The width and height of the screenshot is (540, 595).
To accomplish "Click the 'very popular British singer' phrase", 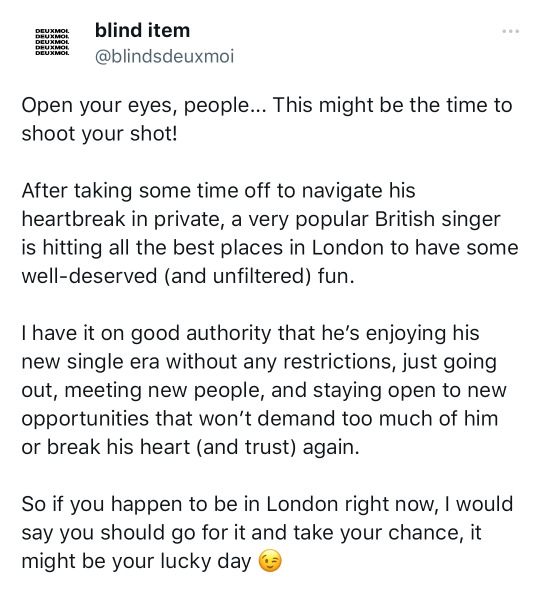I will [x=374, y=219].
